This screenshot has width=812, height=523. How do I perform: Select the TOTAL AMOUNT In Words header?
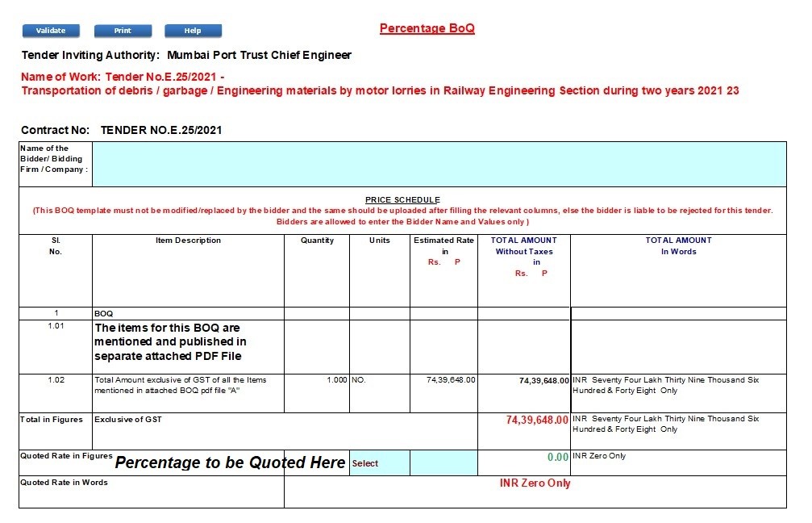(678, 246)
